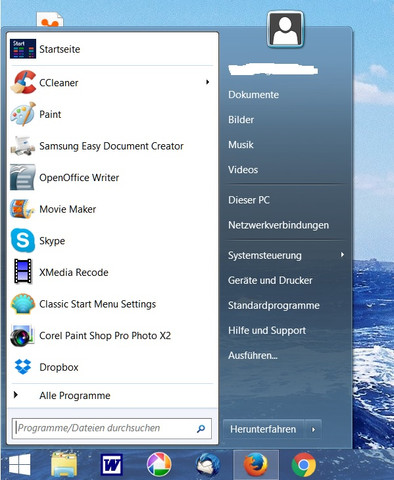This screenshot has width=394, height=480.
Task: Open Thunderbird from the taskbar
Action: coord(208,464)
